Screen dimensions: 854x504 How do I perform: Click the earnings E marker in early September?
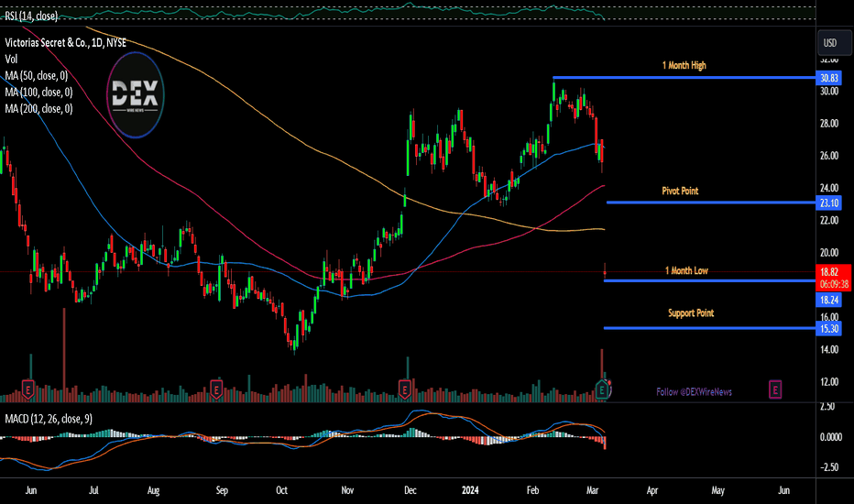pyautogui.click(x=217, y=389)
